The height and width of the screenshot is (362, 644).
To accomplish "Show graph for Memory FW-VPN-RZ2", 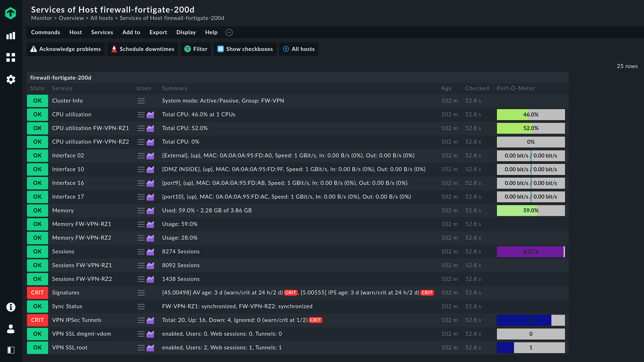I will [150, 238].
